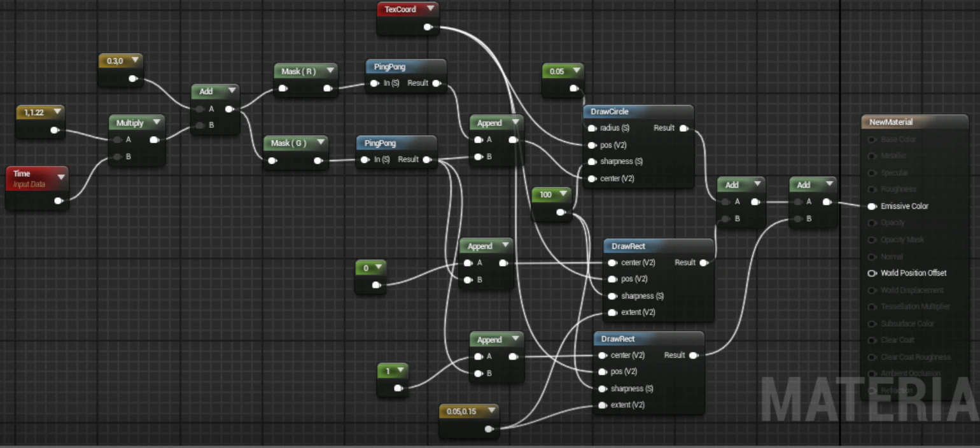
Task: Click the Mask ( R ) output pin
Action: pyautogui.click(x=327, y=88)
